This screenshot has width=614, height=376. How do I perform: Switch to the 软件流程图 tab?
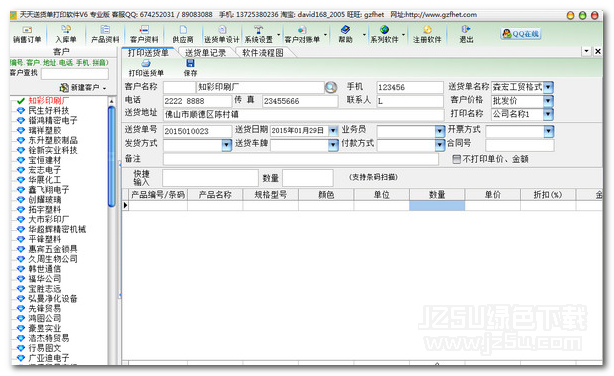[x=262, y=53]
